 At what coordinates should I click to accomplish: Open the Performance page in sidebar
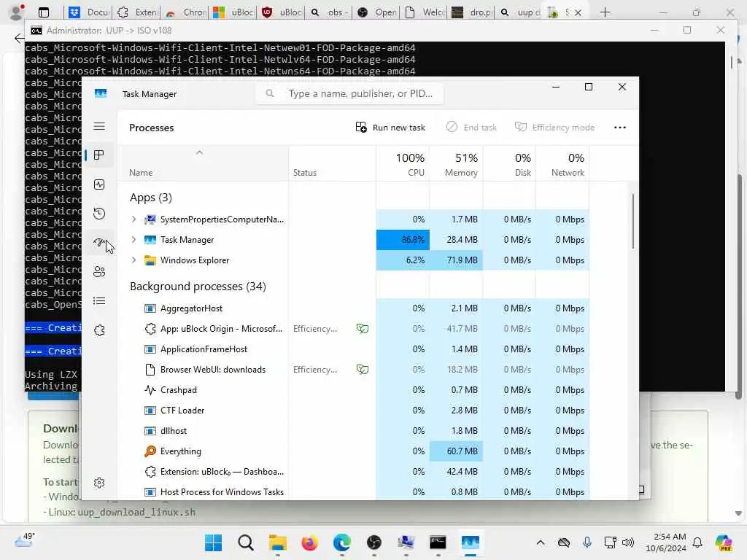(x=99, y=184)
